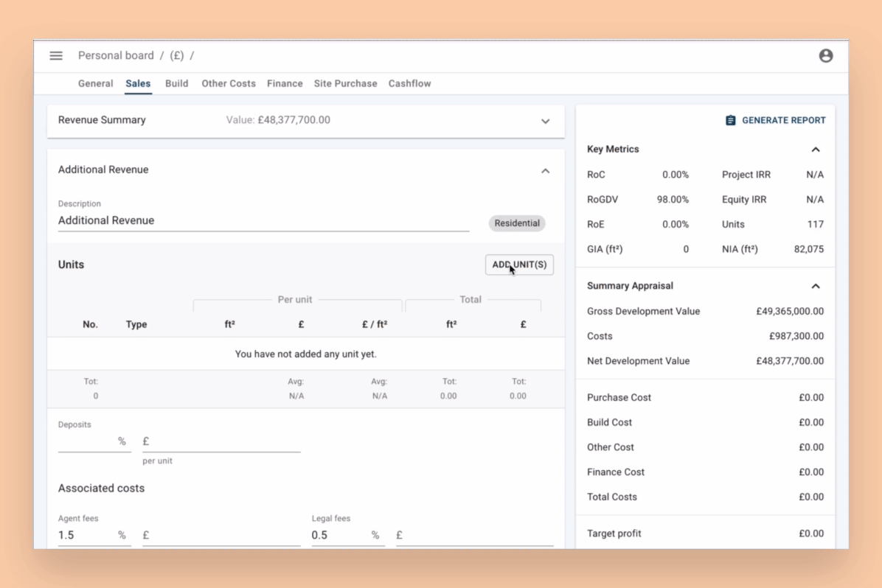Screen dimensions: 882x588
Task: Switch to the Site Purchase tab
Action: tap(345, 83)
